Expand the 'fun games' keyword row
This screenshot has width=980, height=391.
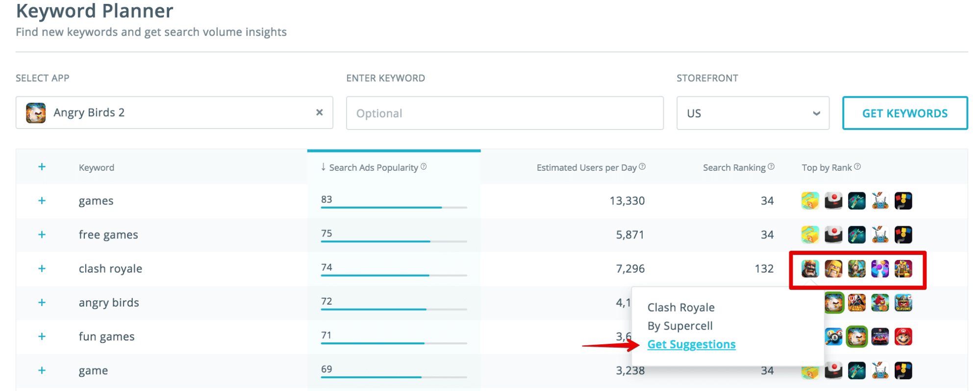[42, 336]
